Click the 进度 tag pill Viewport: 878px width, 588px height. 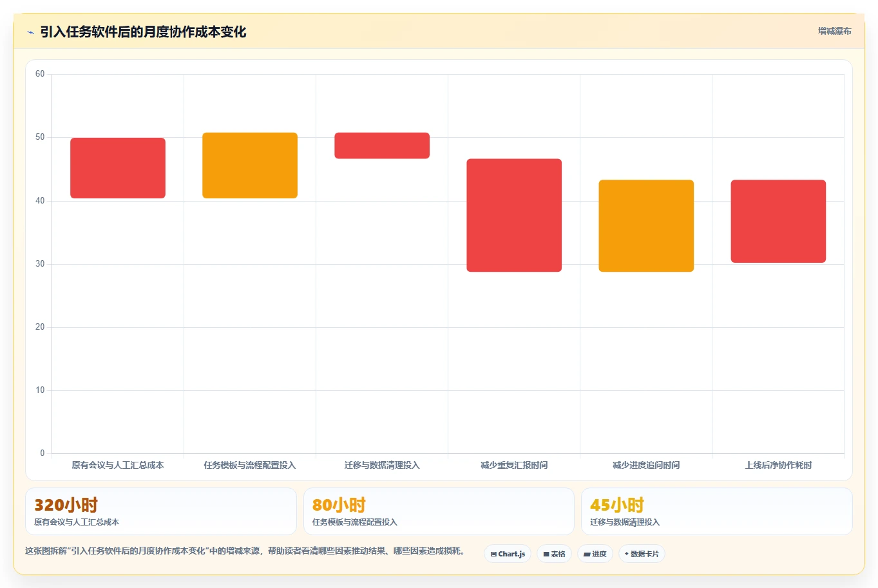pyautogui.click(x=595, y=554)
